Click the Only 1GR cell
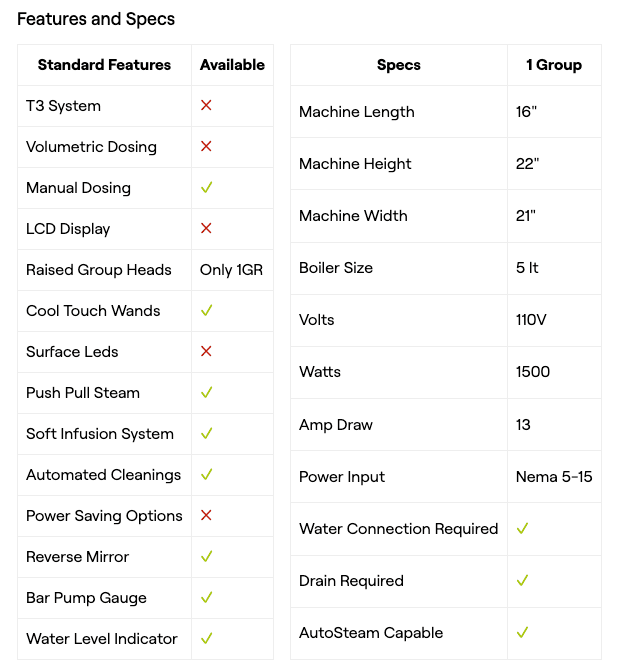 [x=231, y=270]
